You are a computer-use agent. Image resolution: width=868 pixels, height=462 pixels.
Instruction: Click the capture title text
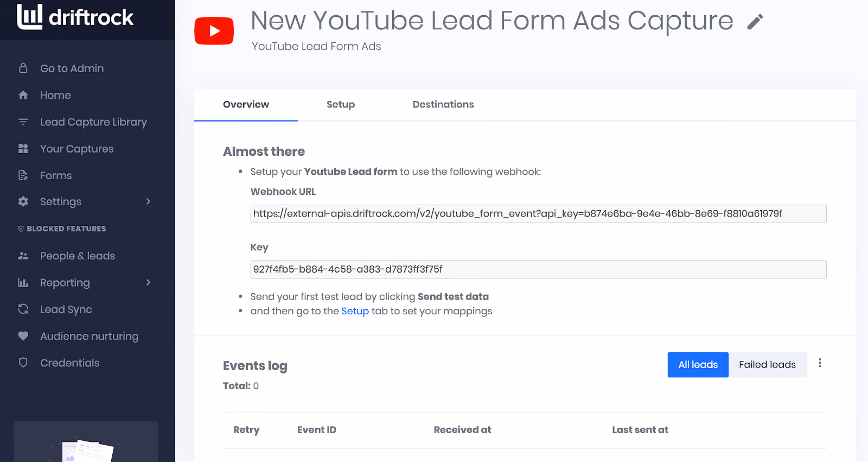pyautogui.click(x=492, y=21)
